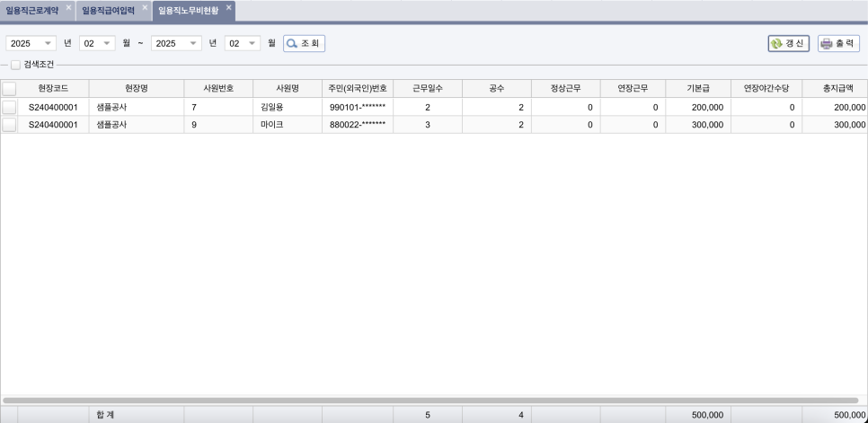Viewport: 868px width, 423px height.
Task: Click resident number 880022-*******
Action: tap(358, 125)
